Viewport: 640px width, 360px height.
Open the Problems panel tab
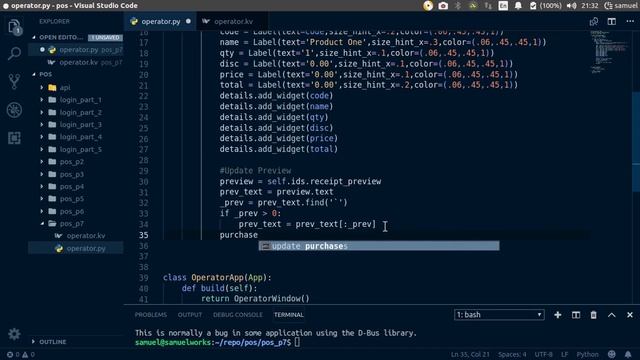click(x=151, y=315)
